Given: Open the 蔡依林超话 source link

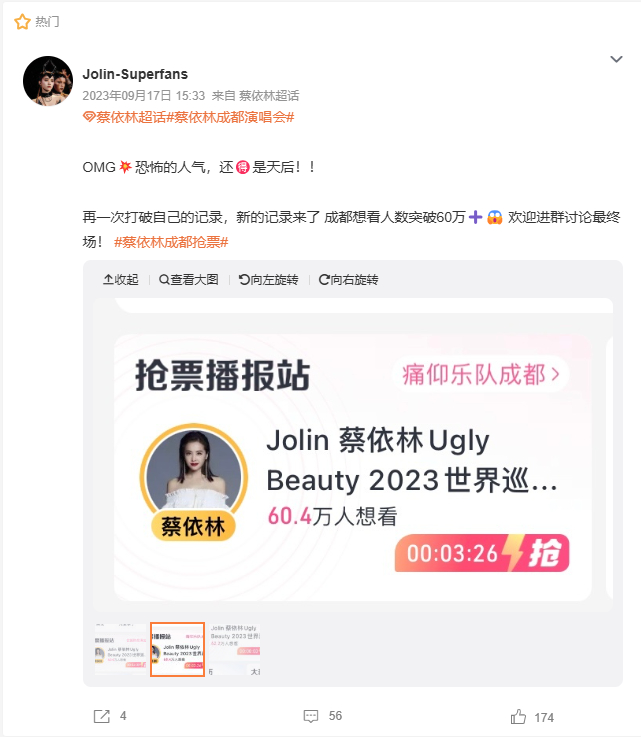Looking at the screenshot, I should tap(269, 96).
